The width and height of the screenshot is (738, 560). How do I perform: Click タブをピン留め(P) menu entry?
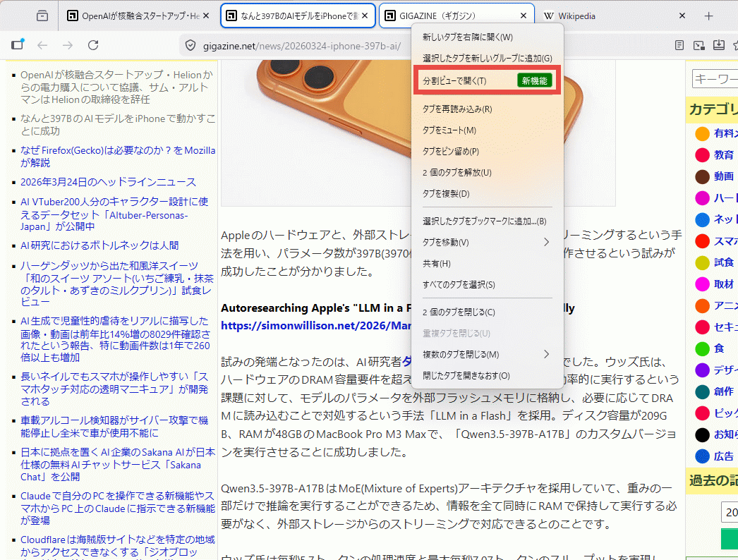tap(451, 152)
